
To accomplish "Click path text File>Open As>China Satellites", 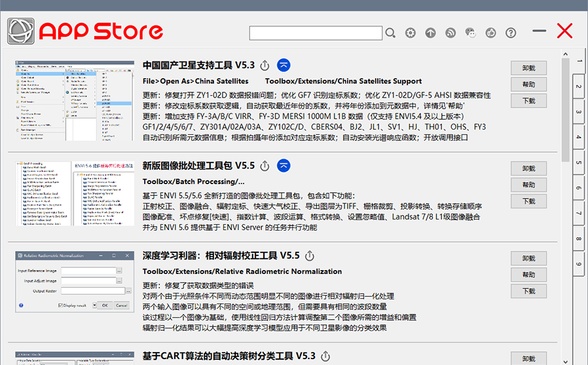I will [195, 81].
